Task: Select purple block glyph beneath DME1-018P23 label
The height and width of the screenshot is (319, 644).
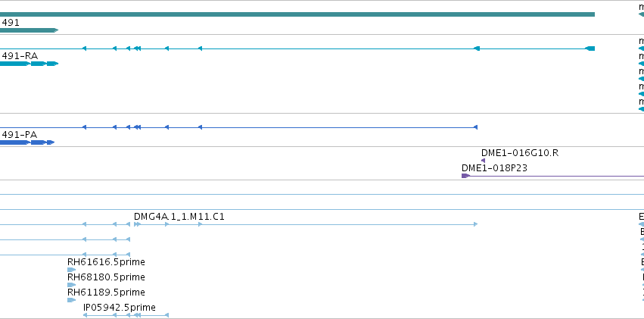Action: [465, 176]
